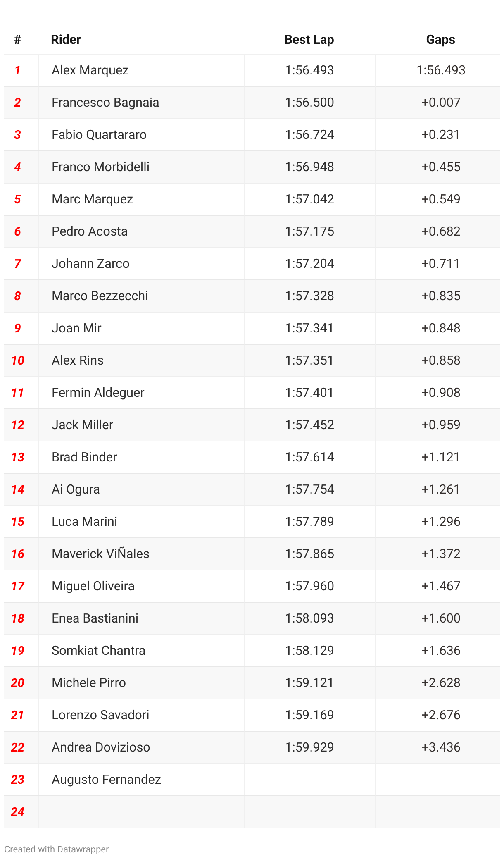Select the Marco Bezzecchi rider name
Image resolution: width=504 pixels, height=859 pixels.
click(100, 296)
